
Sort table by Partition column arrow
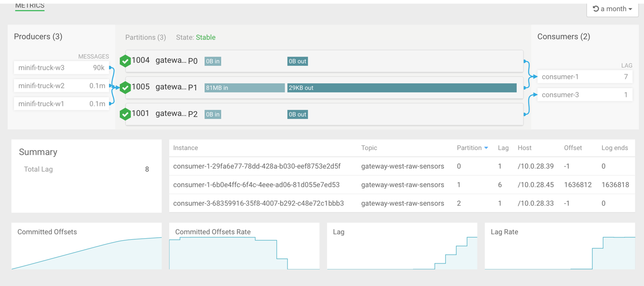point(486,148)
